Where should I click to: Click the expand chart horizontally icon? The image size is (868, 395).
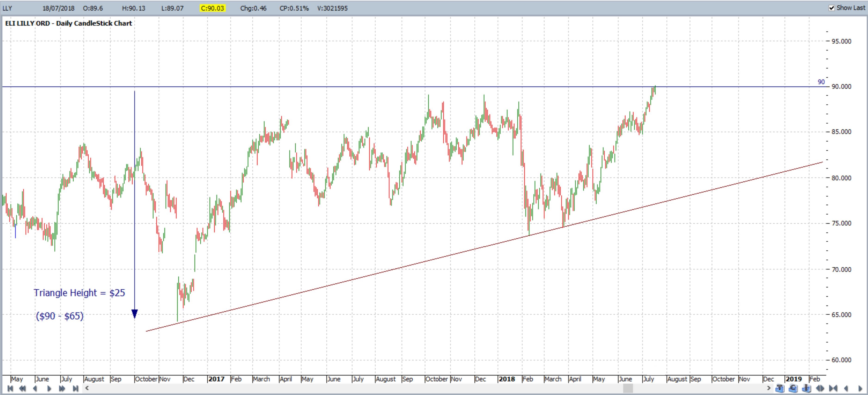[820, 388]
